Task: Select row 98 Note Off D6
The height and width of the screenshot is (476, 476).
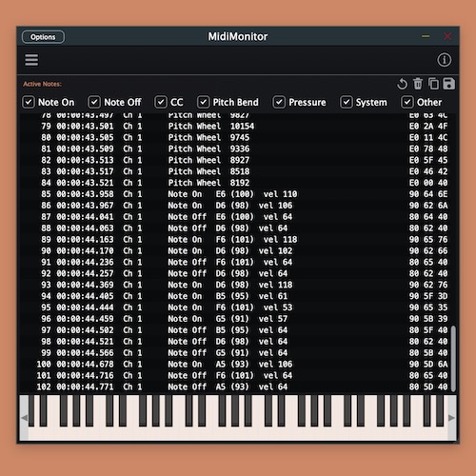Action: pyautogui.click(x=236, y=342)
